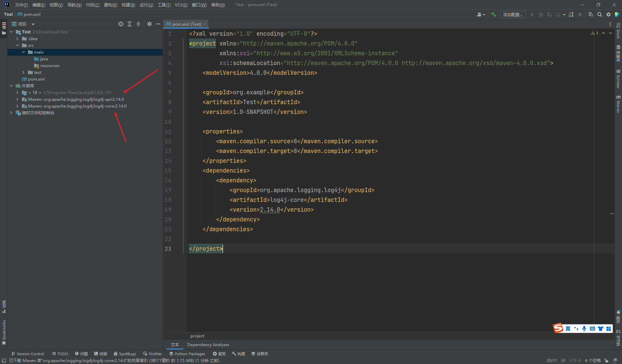Open the 项目 view selector dropdown

[23, 24]
